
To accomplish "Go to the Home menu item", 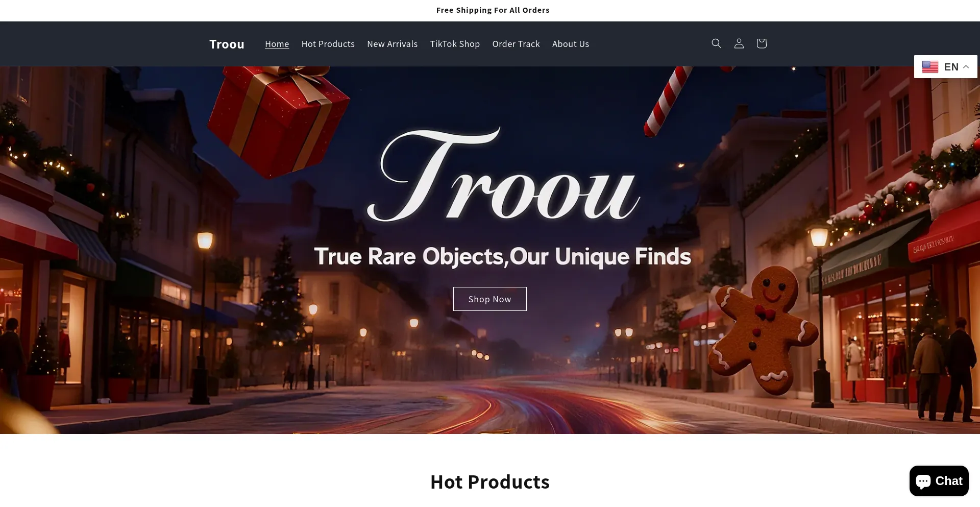I will point(277,44).
